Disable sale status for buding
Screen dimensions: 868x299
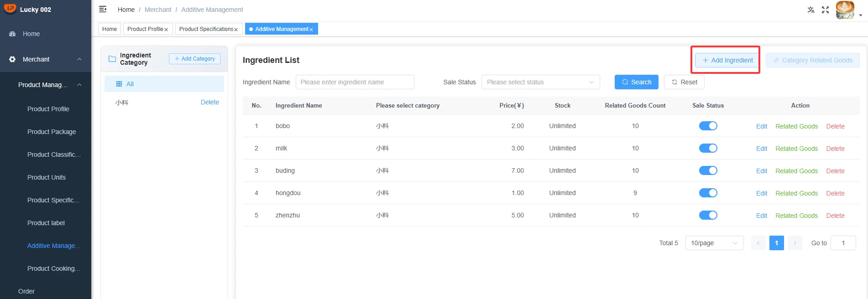click(x=708, y=170)
